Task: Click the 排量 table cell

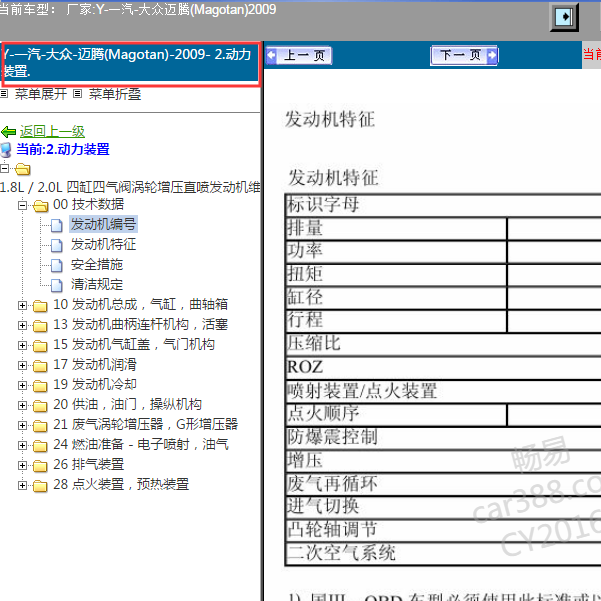Action: (396, 229)
